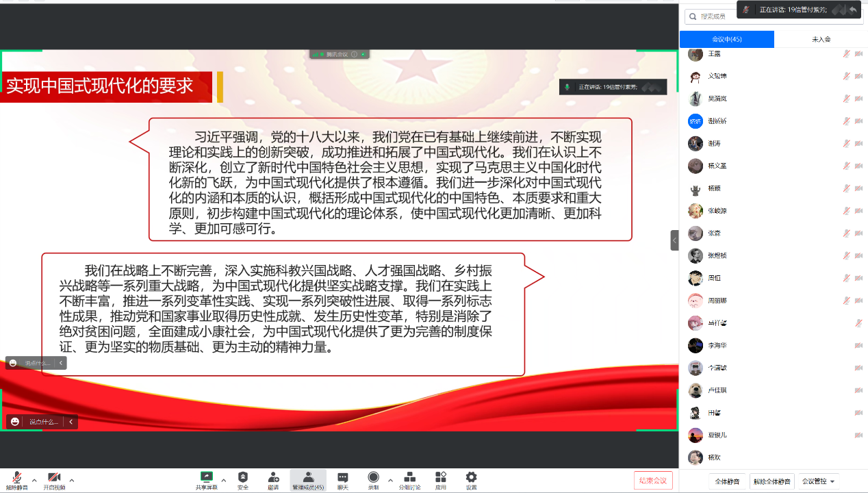The width and height of the screenshot is (868, 493).
Task: Open the 安全 security icon
Action: coord(243,477)
